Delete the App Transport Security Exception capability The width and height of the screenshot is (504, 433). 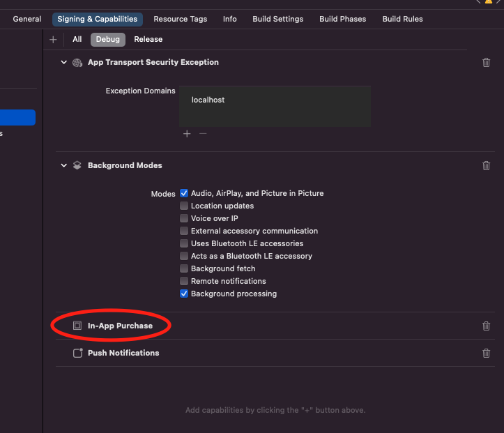486,62
